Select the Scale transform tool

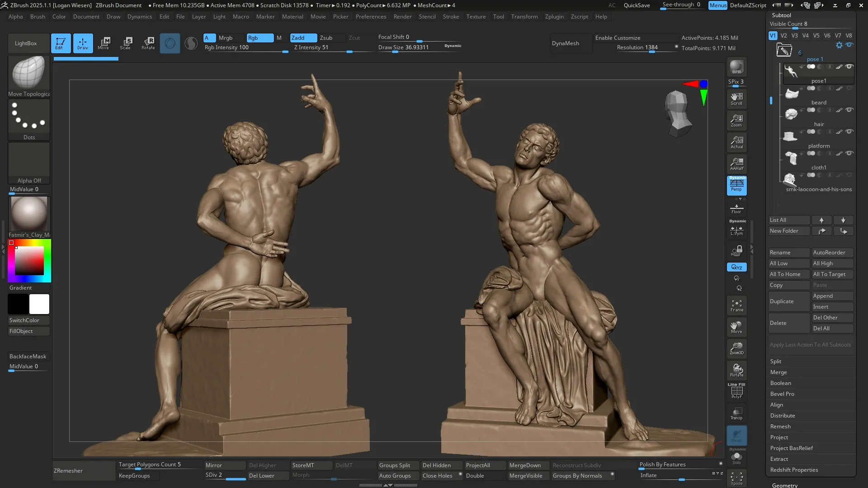coord(126,43)
